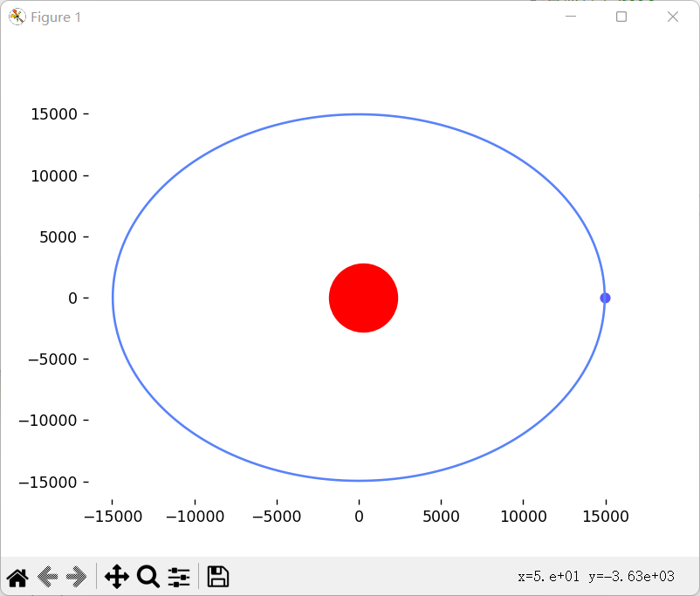Open the subplot spacing adjustment sliders
This screenshot has height=596, width=700.
point(179,576)
